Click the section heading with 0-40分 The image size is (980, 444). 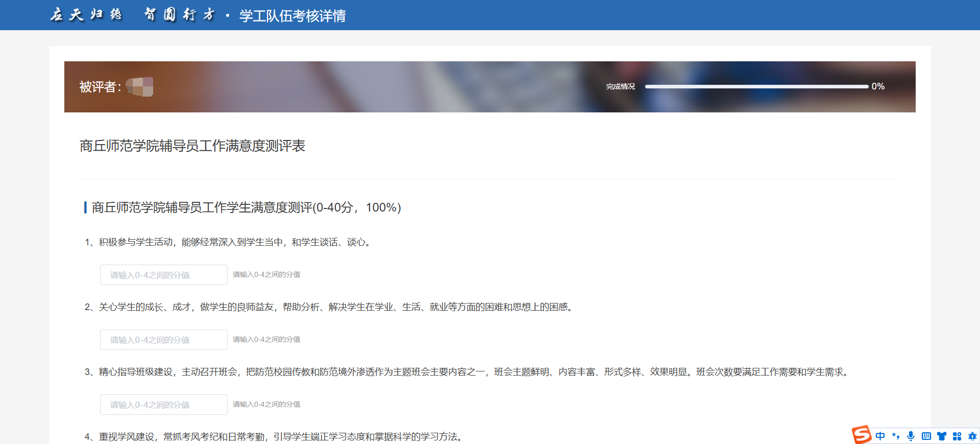click(x=246, y=207)
